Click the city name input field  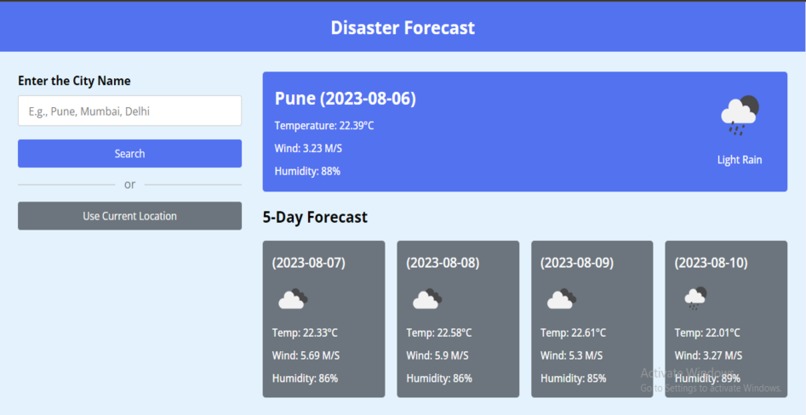[130, 111]
